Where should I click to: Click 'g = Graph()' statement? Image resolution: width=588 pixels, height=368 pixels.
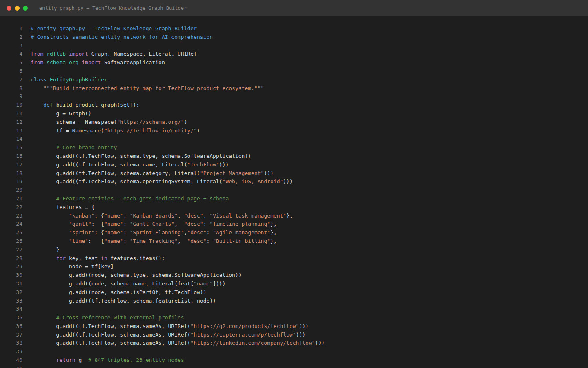click(73, 114)
